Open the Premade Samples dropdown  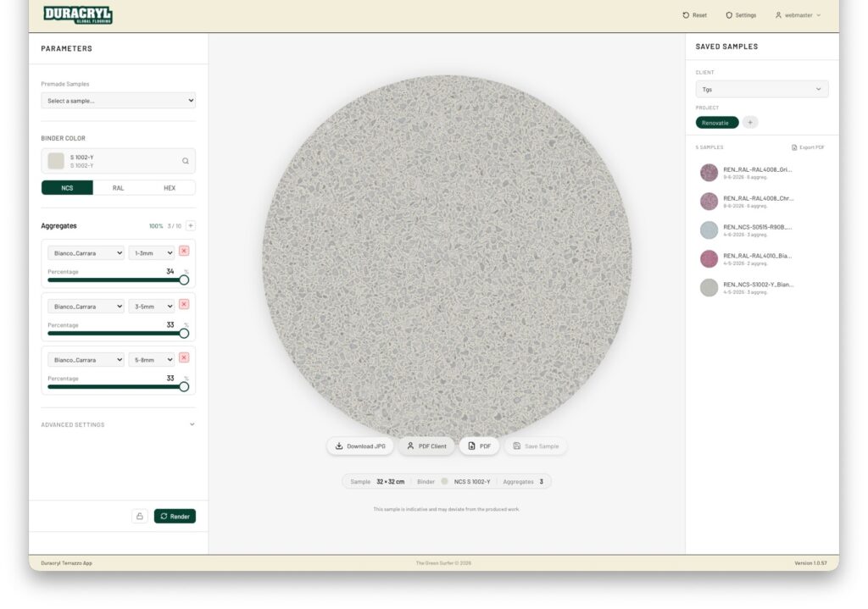coord(118,101)
